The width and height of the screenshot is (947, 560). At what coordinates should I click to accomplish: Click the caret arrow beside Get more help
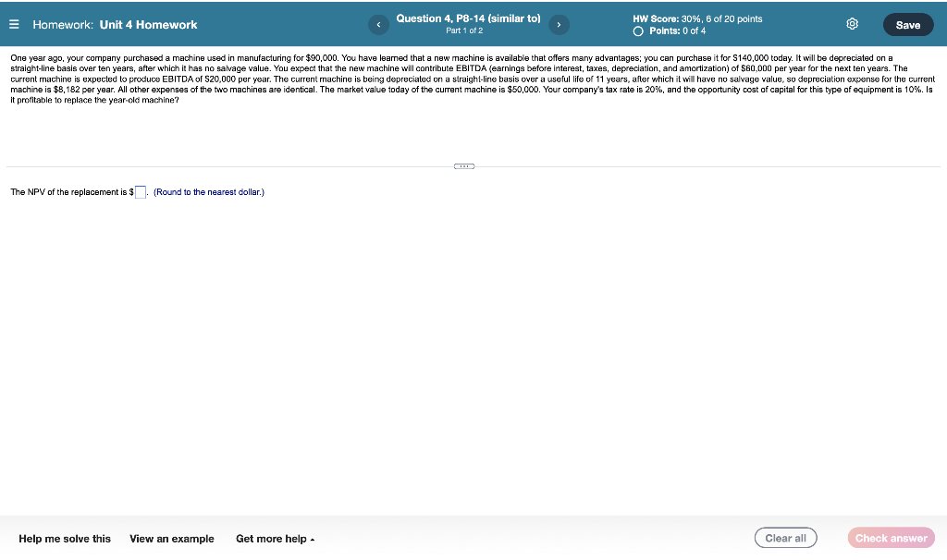pos(311,539)
